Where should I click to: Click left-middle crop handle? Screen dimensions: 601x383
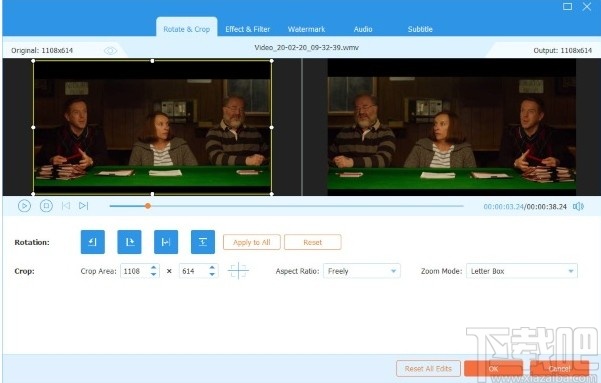[33, 127]
